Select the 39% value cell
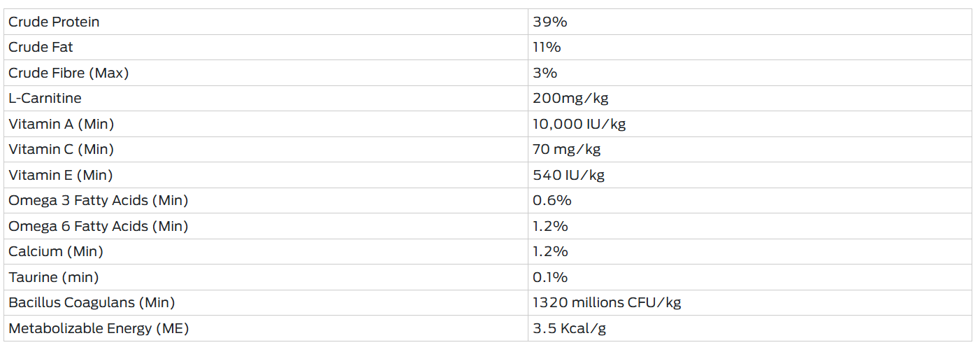Screen dimensions: 980x345 [x=750, y=22]
